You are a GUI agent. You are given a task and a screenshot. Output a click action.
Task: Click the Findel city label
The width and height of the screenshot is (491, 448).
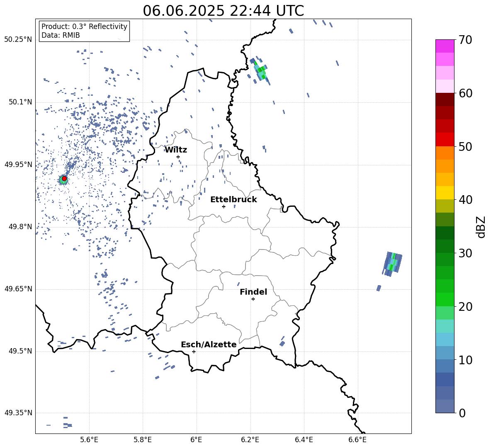click(253, 292)
